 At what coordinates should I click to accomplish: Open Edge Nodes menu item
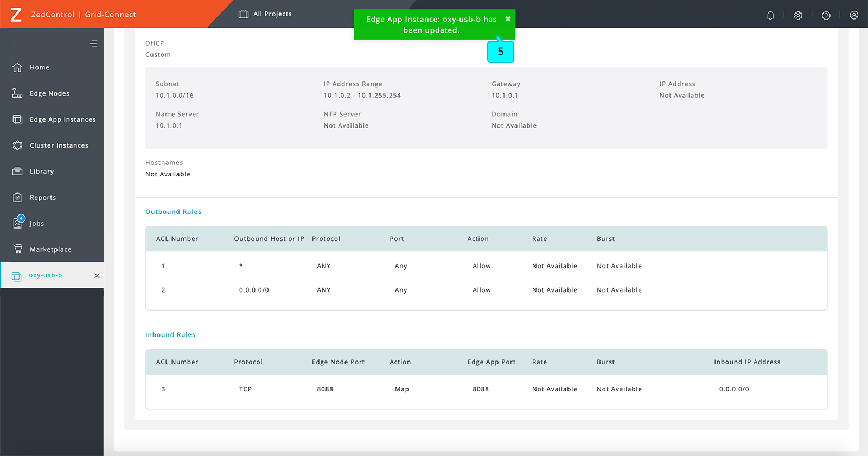click(49, 93)
